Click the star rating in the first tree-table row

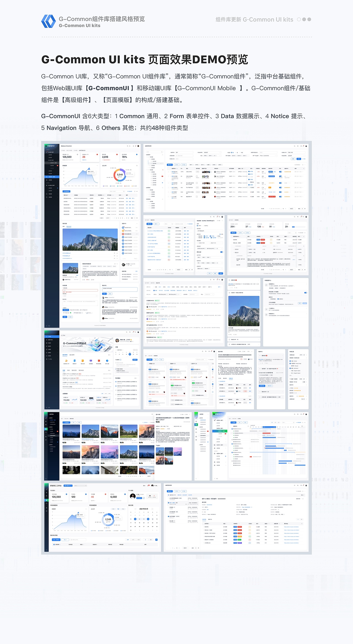click(x=288, y=172)
